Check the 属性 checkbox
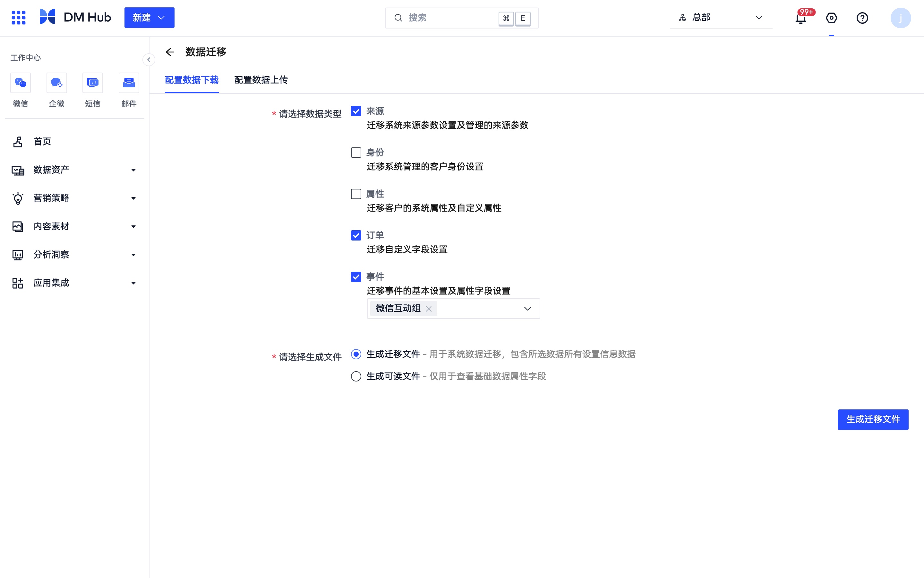Viewport: 924px width, 578px height. click(356, 194)
